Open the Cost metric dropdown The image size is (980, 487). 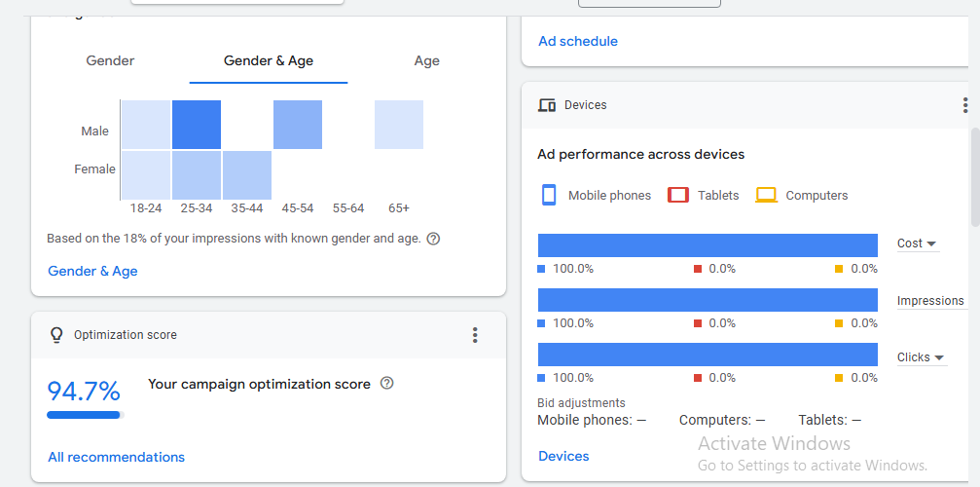click(917, 243)
